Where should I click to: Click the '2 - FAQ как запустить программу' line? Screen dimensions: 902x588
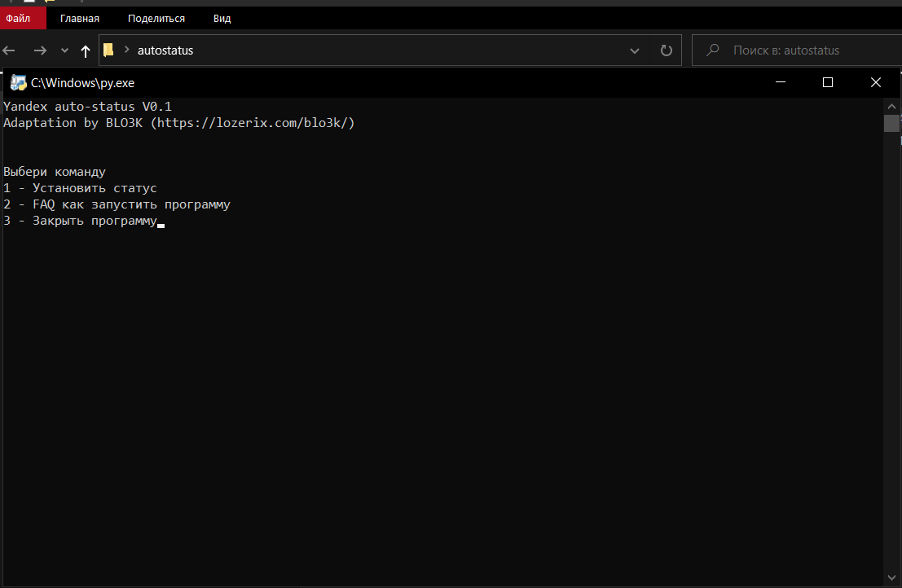click(x=117, y=204)
